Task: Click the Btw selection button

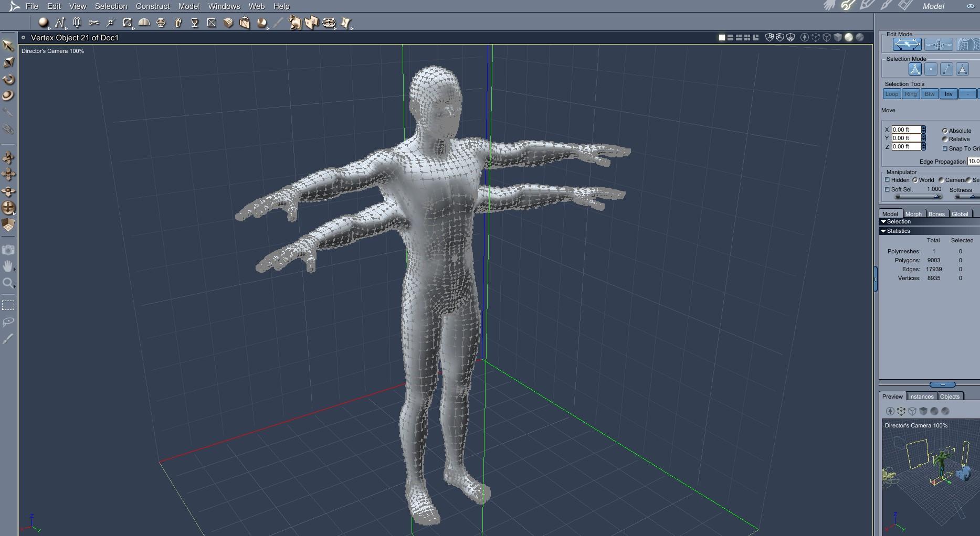Action: (x=930, y=94)
